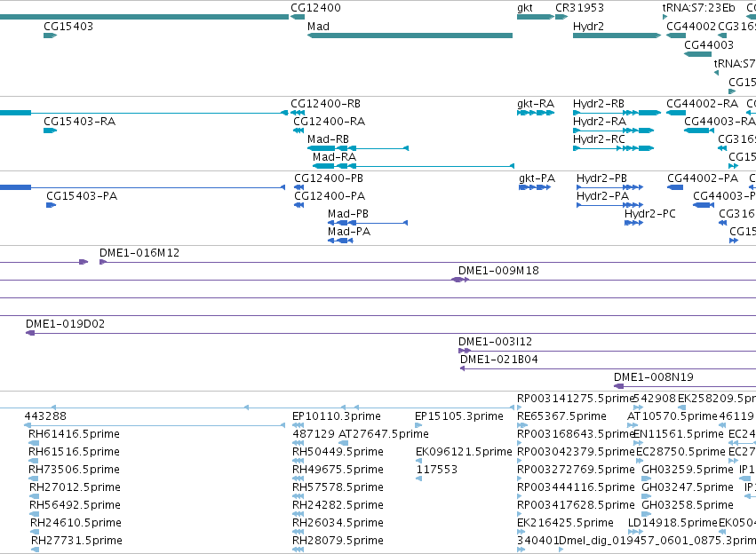756x554 pixels.
Task: Click the Hydr2-RB transcript label
Action: 599,104
